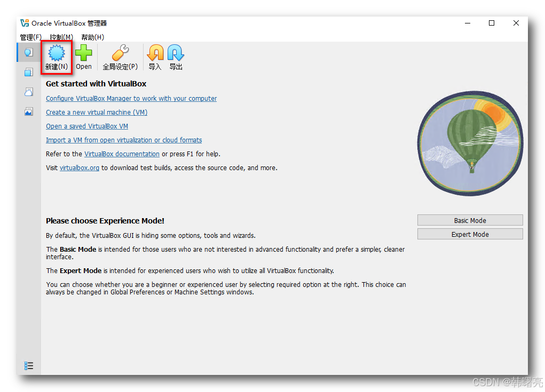The image size is (545, 392).
Task: Select the Welcome sidebar icon at top
Action: (x=29, y=52)
